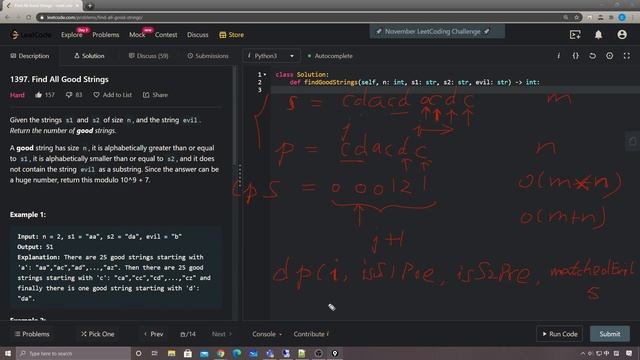The image size is (640, 360).
Task: Click the curly braces format icon
Action: (576, 56)
